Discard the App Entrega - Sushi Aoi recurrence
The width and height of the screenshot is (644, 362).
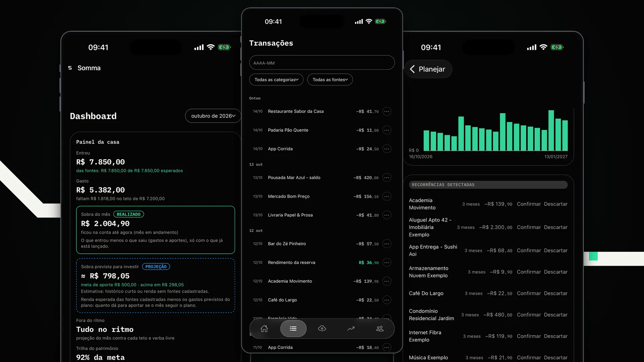click(555, 250)
